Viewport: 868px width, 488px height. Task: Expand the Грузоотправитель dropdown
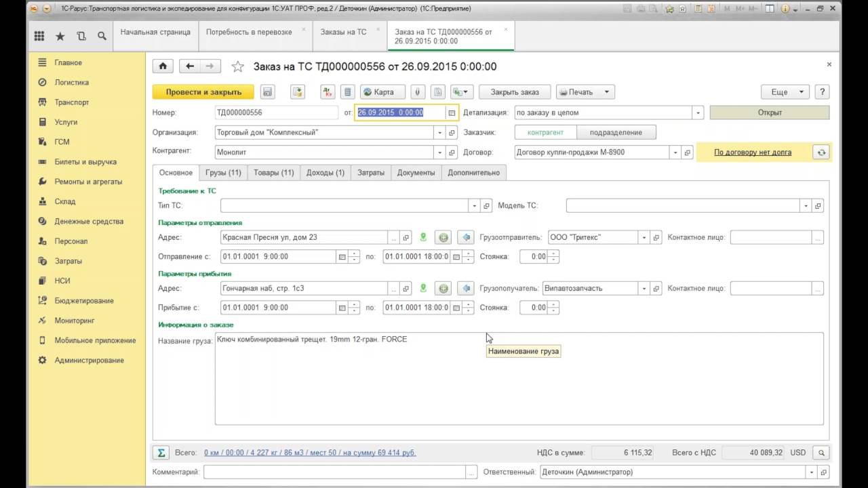(644, 237)
